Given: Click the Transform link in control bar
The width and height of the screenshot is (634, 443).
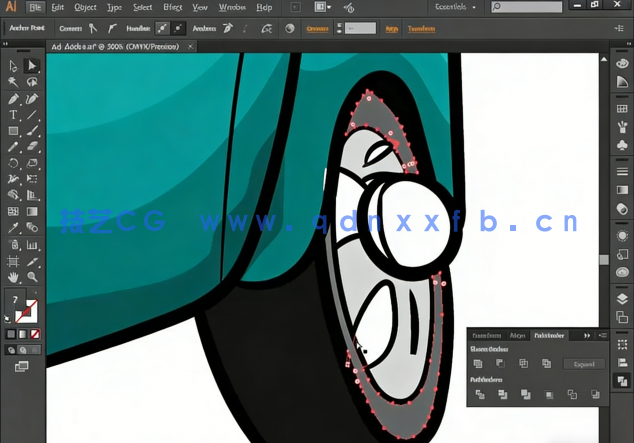Looking at the screenshot, I should coord(421,28).
